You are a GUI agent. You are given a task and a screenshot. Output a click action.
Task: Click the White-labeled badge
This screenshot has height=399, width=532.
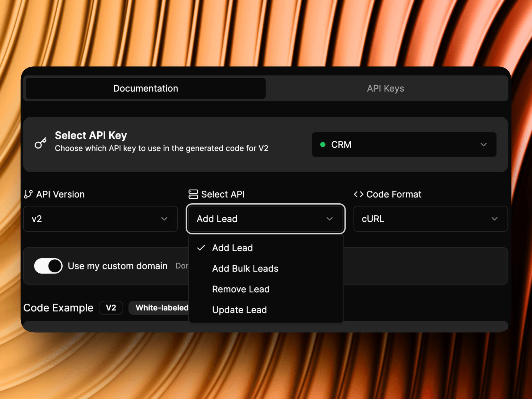159,308
